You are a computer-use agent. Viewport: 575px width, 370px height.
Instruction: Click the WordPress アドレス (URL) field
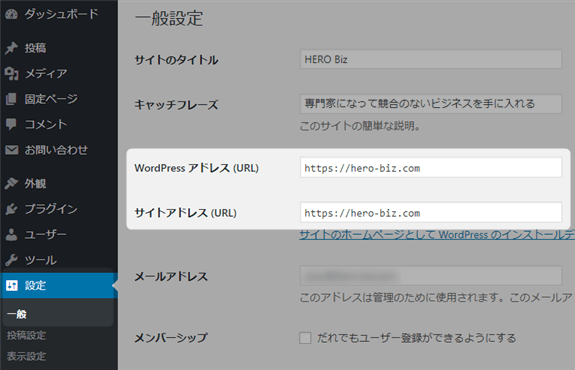point(431,168)
